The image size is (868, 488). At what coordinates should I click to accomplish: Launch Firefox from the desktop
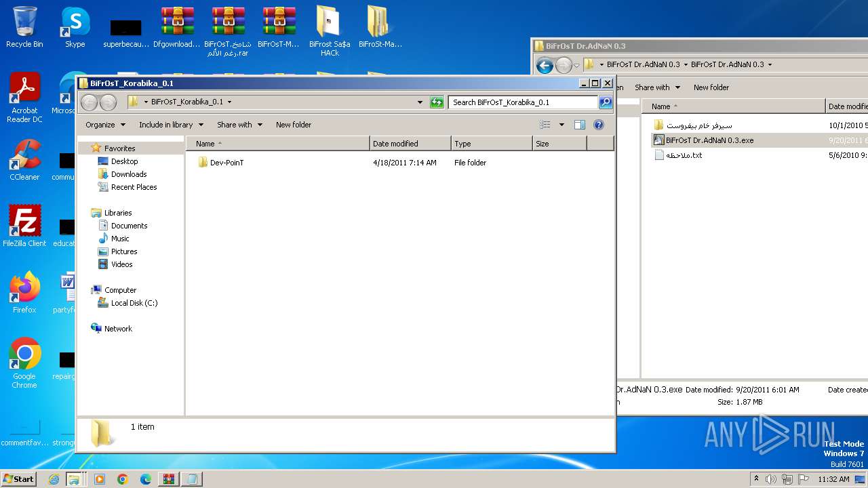click(24, 292)
